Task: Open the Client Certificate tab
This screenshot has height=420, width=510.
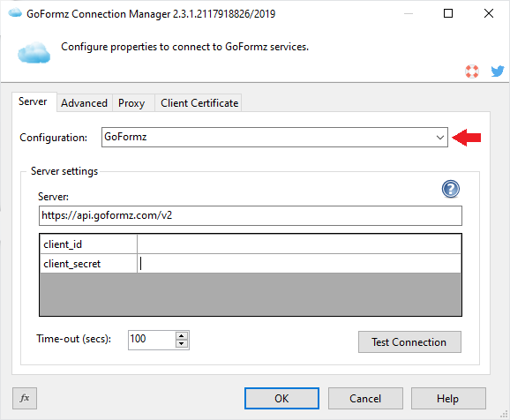Action: 199,103
